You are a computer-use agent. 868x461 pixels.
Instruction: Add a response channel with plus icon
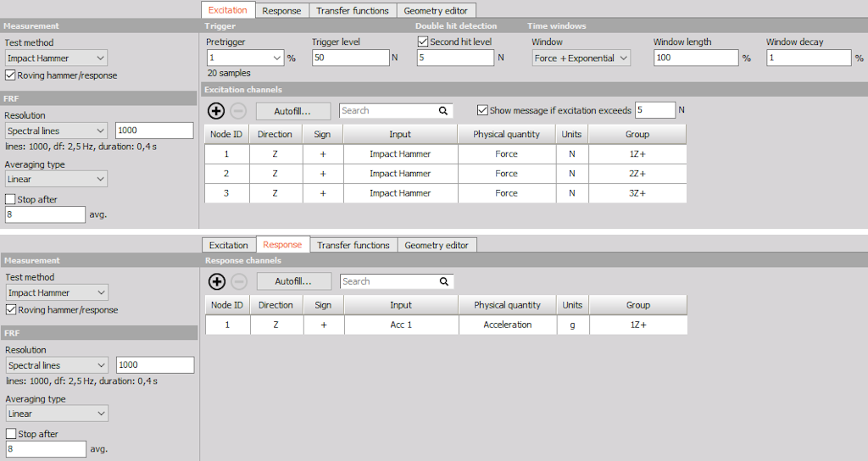pyautogui.click(x=216, y=281)
